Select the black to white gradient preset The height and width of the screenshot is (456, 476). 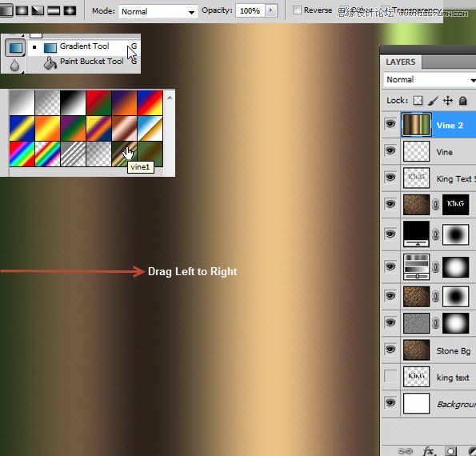tap(73, 103)
